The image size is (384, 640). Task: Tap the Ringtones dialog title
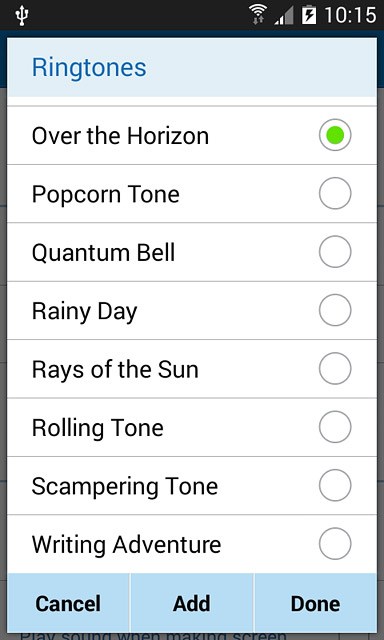pos(89,68)
